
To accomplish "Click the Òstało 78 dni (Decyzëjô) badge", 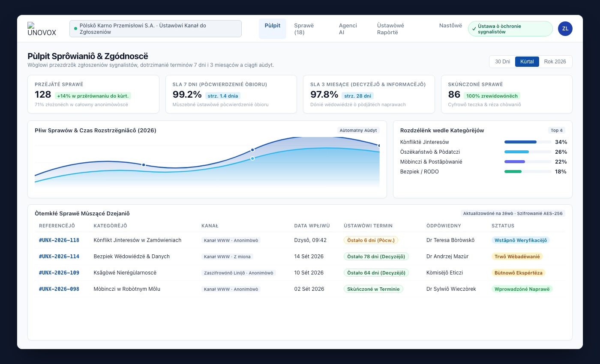I will click(376, 257).
